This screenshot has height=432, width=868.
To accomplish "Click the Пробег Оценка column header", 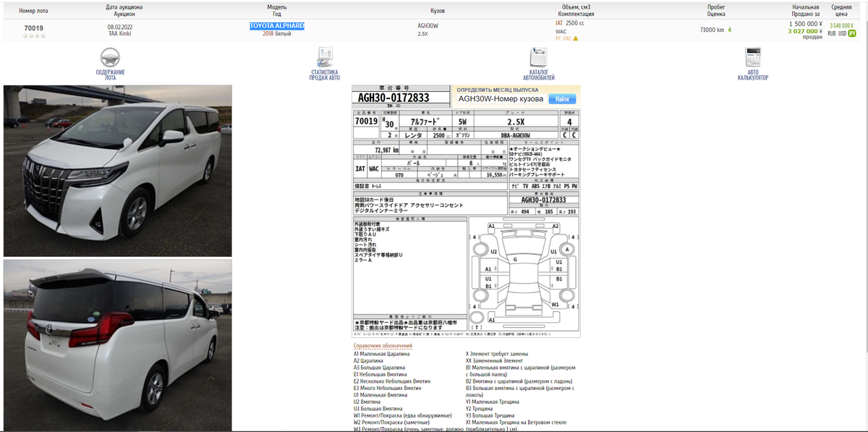I will click(716, 10).
